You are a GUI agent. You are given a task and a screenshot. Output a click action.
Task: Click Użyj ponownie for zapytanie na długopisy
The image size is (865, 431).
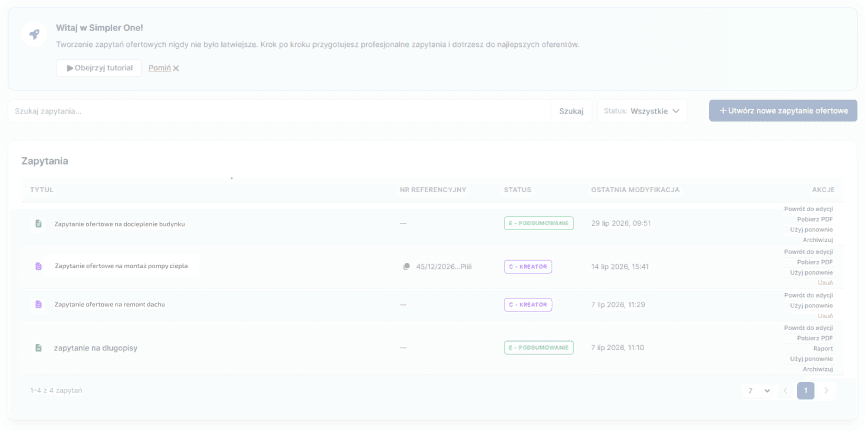pos(811,359)
